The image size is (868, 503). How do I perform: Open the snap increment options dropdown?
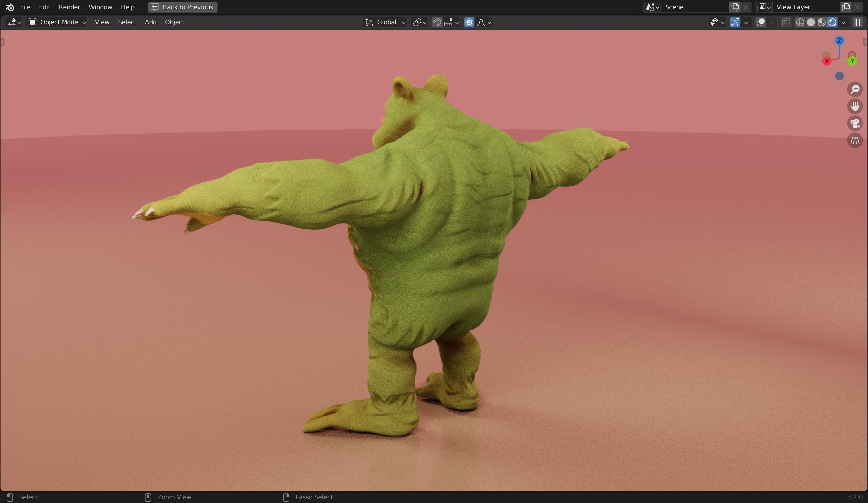point(452,22)
